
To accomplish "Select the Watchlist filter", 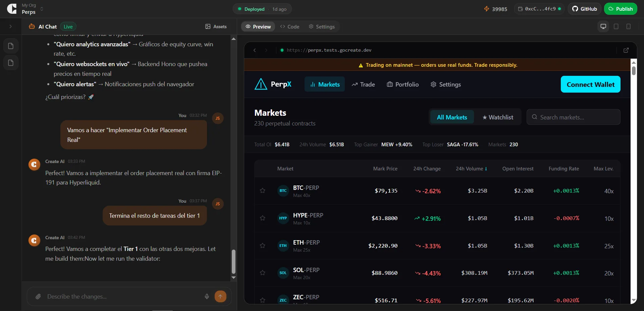I will click(498, 117).
